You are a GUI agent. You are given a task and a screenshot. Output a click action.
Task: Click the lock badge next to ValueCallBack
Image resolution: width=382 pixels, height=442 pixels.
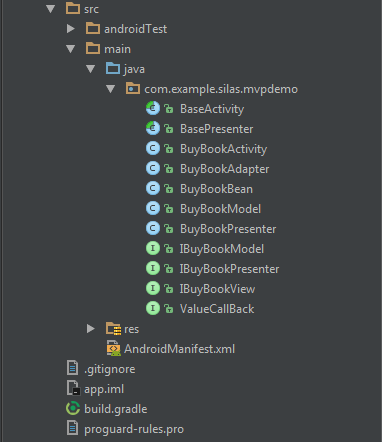pos(169,309)
